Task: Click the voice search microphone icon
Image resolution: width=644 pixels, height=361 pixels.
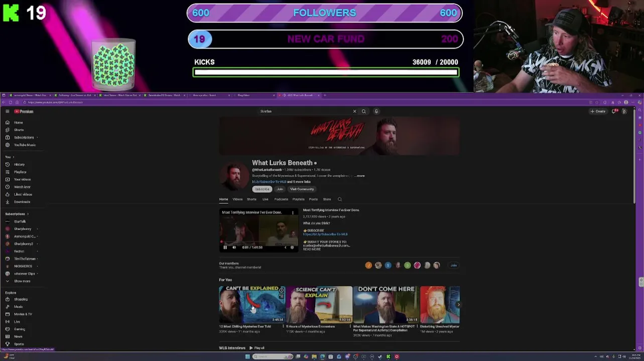Action: pyautogui.click(x=376, y=111)
